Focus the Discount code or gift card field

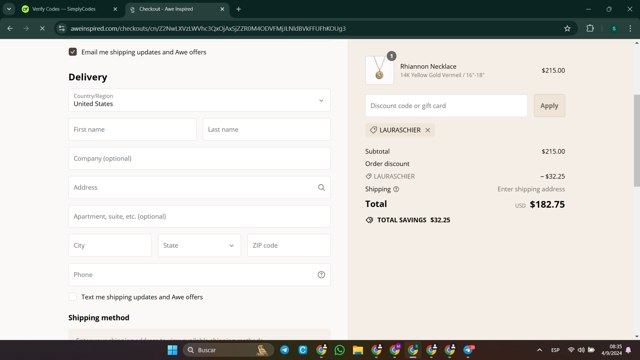click(446, 106)
